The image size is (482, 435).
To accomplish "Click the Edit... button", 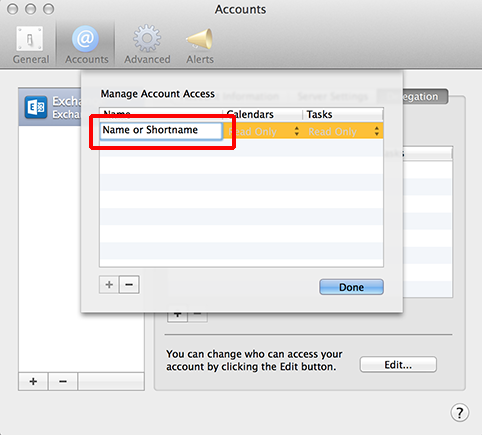I will coord(398,365).
